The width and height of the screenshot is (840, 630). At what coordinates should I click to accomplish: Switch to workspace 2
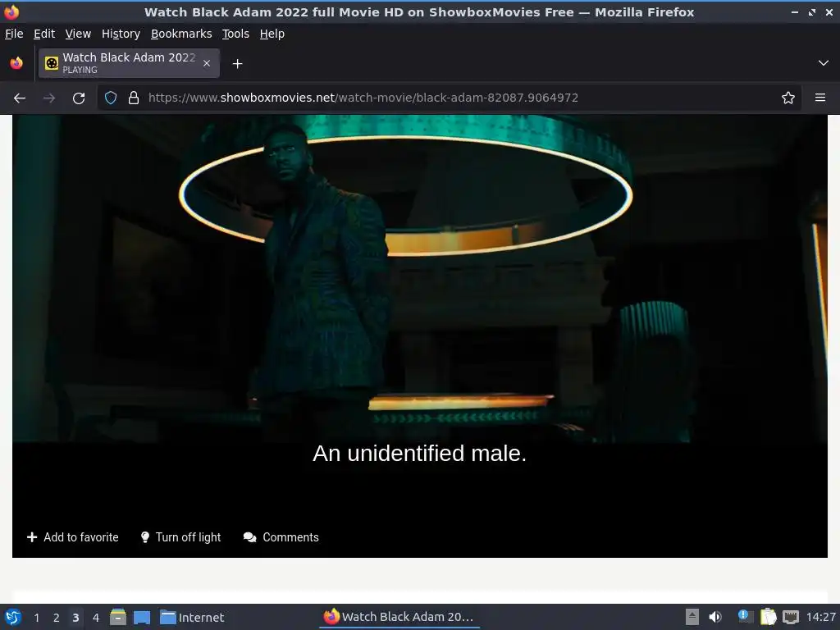(x=57, y=618)
